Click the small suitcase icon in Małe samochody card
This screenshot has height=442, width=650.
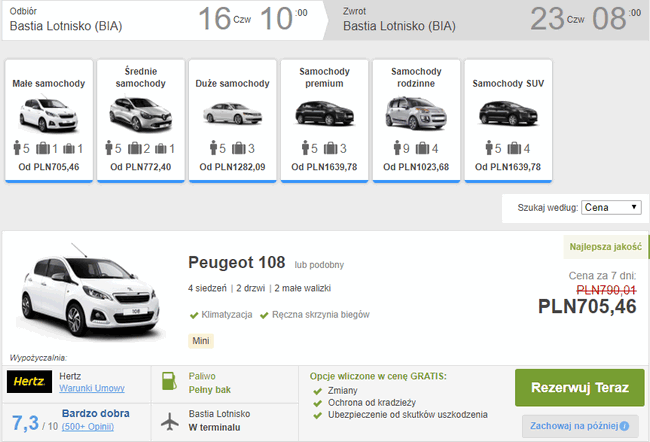(69, 148)
